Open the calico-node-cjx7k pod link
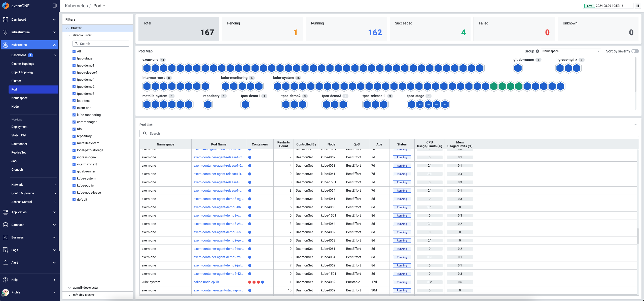Viewport: 644px width, 301px height. point(206,282)
